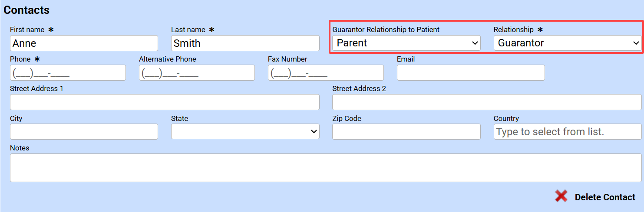Screen dimensions: 644x212
Task: Click into the Fax Number field
Action: pyautogui.click(x=326, y=73)
